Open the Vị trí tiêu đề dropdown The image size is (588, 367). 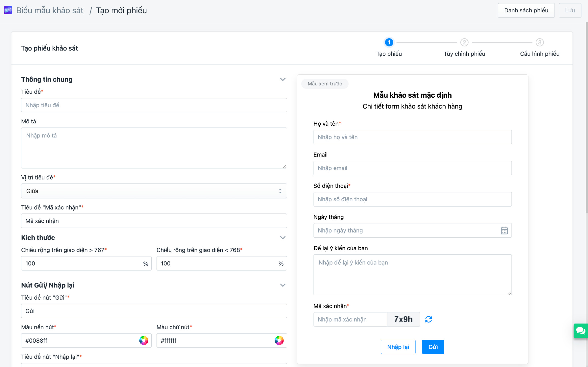coord(154,191)
